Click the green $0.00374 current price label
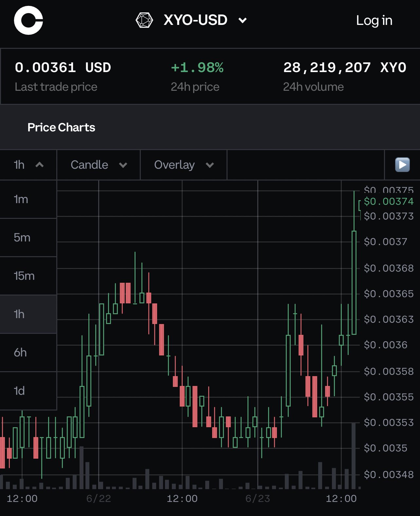 [389, 201]
